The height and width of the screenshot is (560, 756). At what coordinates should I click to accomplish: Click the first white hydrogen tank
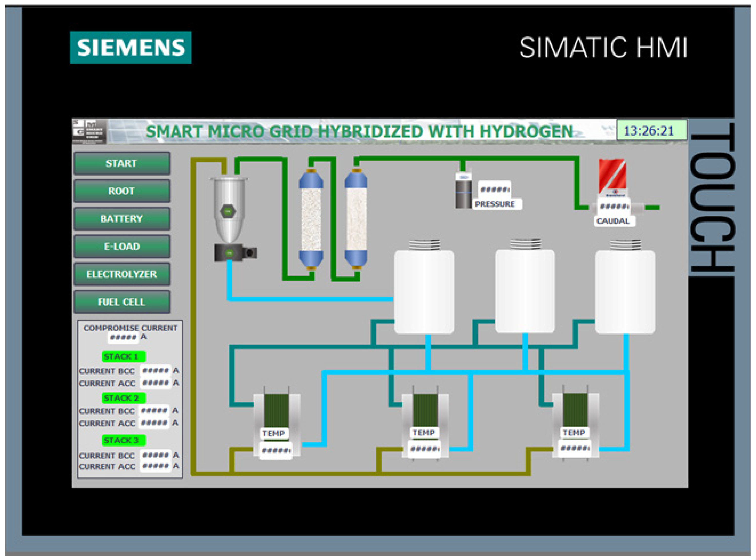click(x=424, y=292)
